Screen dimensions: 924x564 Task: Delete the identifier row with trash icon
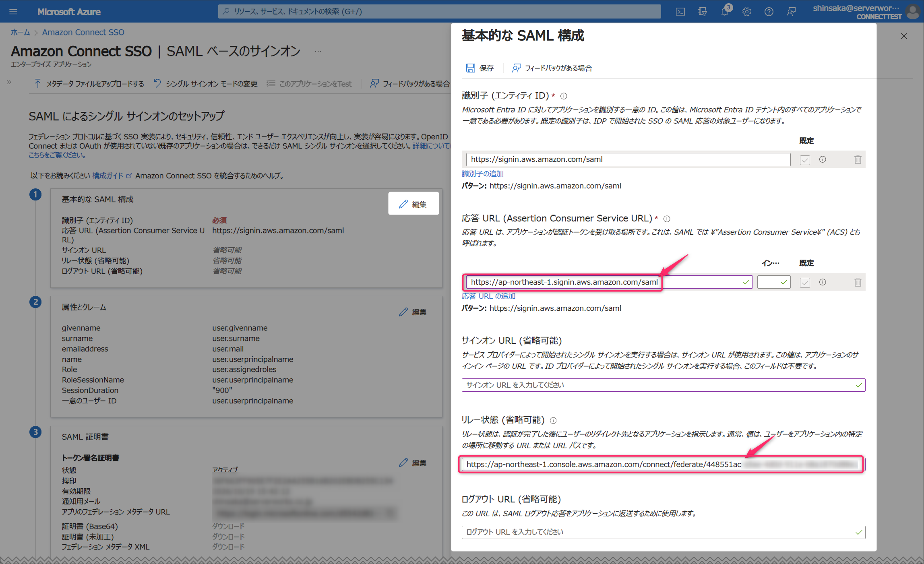tap(858, 159)
